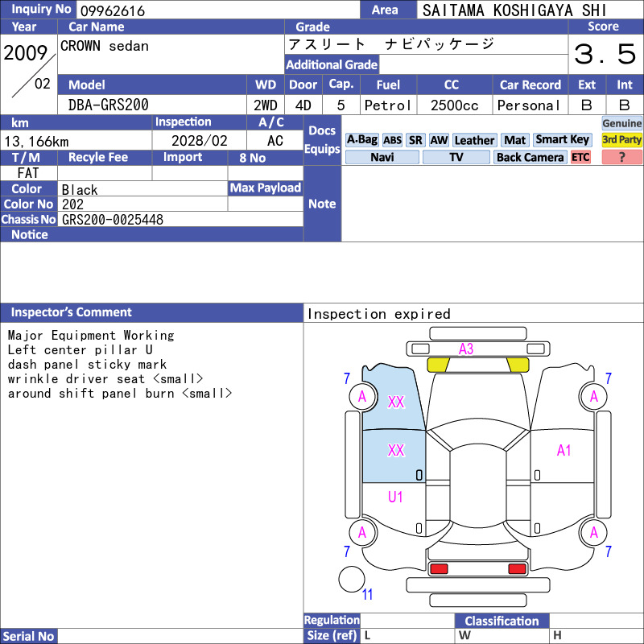Click the Black color value
This screenshot has height=644, width=644.
pos(80,190)
